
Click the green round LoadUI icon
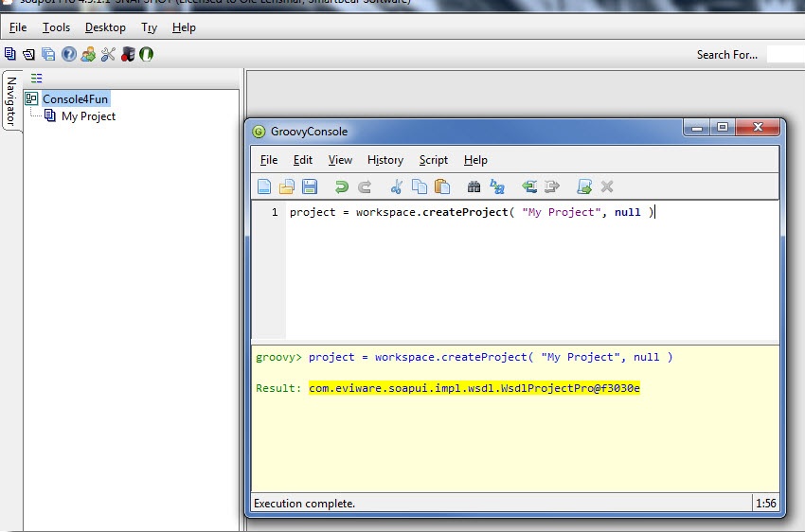(146, 54)
